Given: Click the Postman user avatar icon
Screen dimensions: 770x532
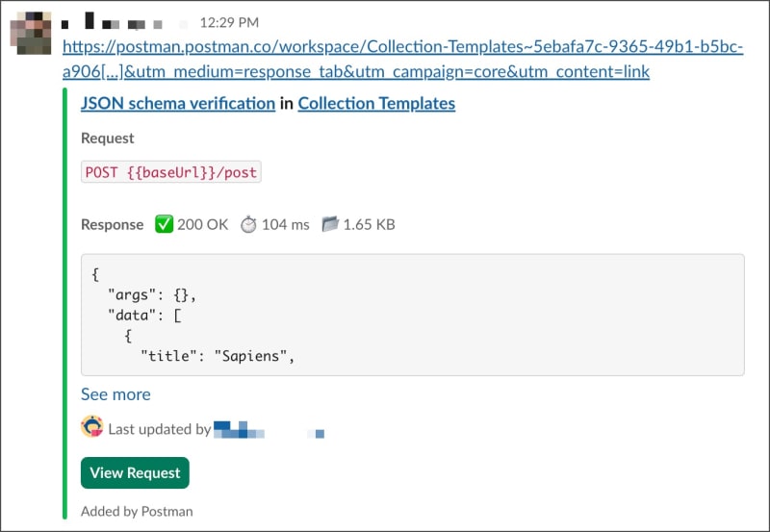Looking at the screenshot, I should (x=91, y=426).
